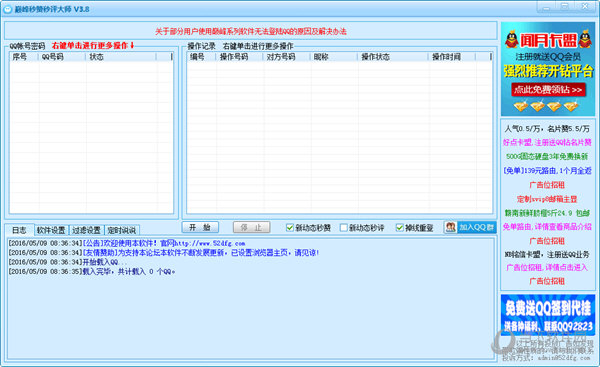600x367 pixels.
Task: Open the red notice link about QQ login issues
Action: 251,31
